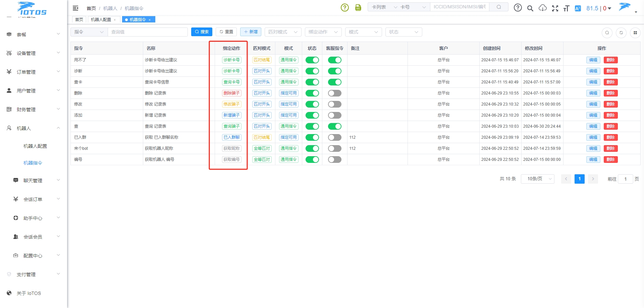Open the 81.5 | 0 balance dropdown
644x308 pixels.
599,8
